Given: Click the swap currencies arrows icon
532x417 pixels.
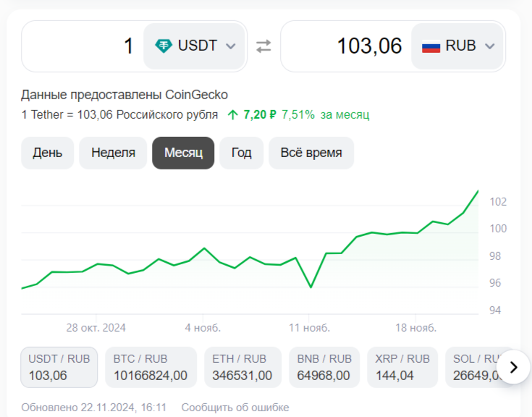Looking at the screenshot, I should coord(263,46).
